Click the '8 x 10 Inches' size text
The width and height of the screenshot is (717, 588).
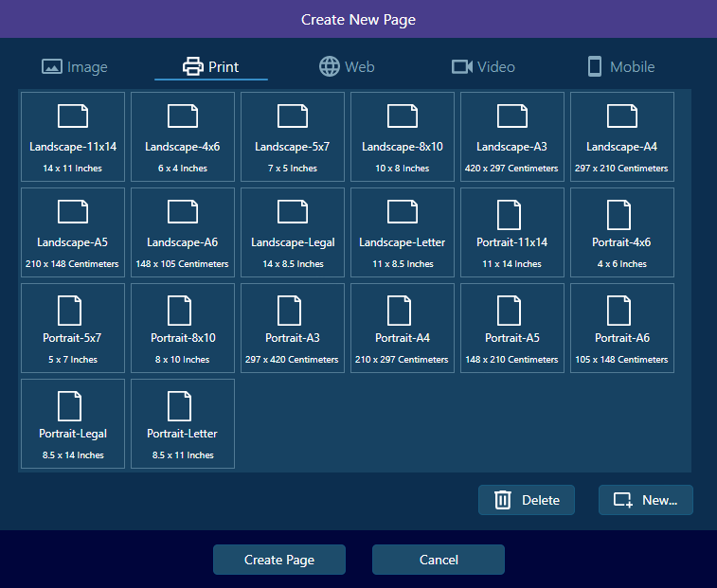pyautogui.click(x=182, y=360)
